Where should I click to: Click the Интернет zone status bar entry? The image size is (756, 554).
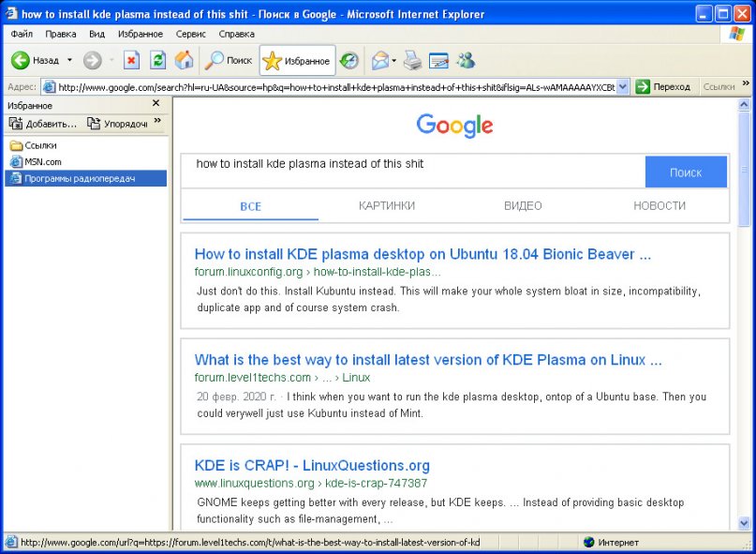(x=611, y=543)
